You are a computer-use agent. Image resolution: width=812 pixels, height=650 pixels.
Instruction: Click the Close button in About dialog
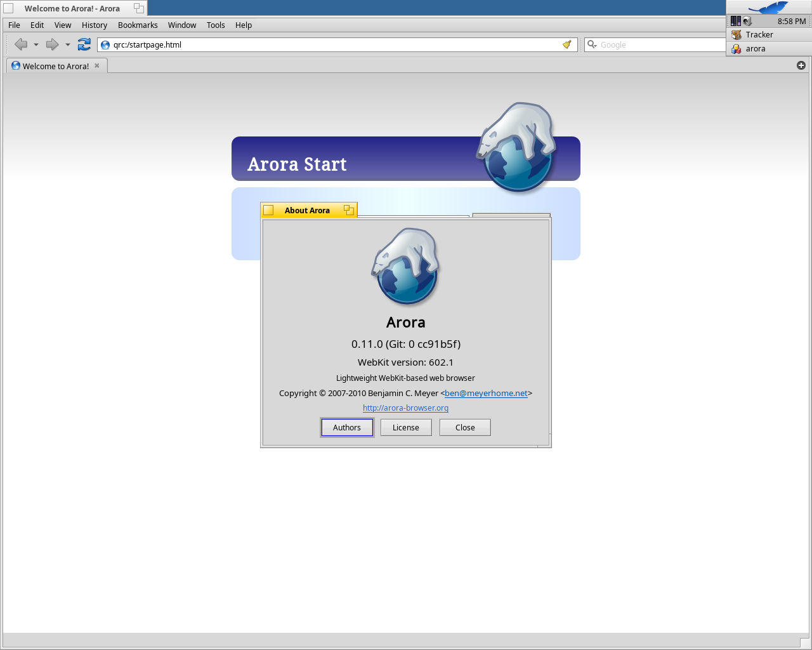[465, 427]
